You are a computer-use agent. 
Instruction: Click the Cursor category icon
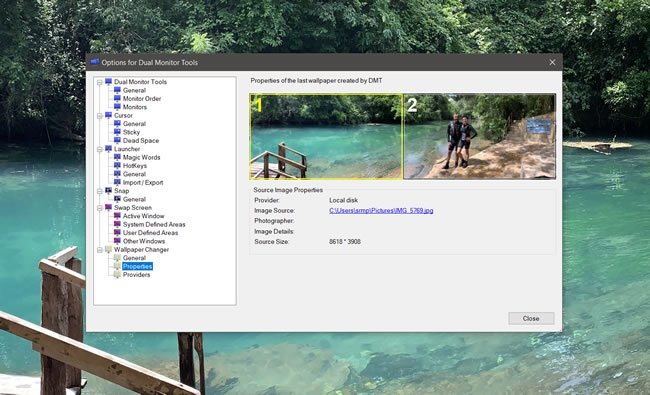[x=109, y=115]
